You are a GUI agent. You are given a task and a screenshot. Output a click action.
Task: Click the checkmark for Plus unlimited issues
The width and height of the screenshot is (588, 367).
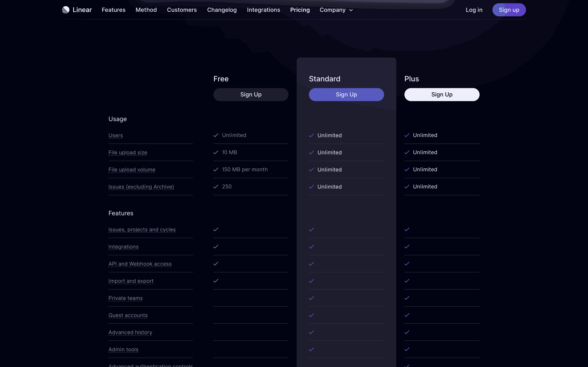(x=407, y=187)
